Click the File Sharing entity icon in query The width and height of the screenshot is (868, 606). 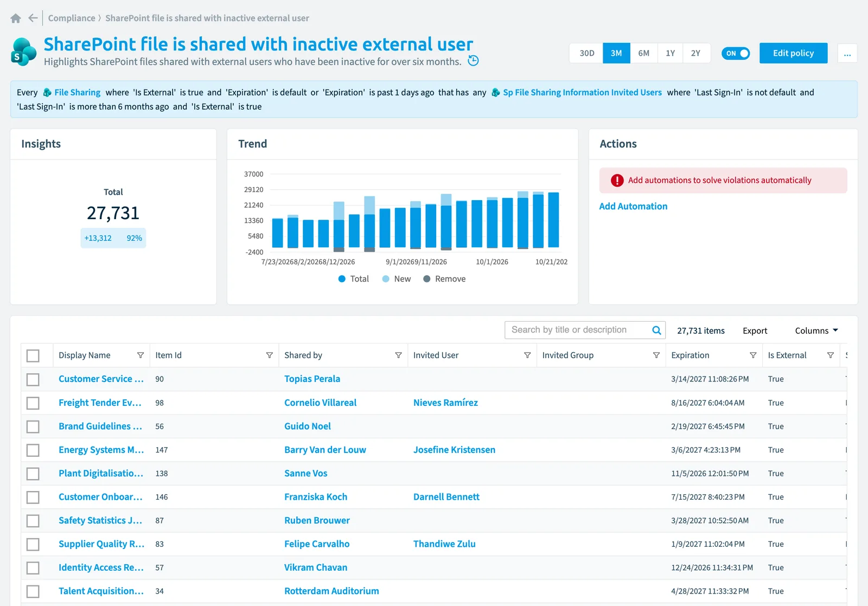pos(47,93)
